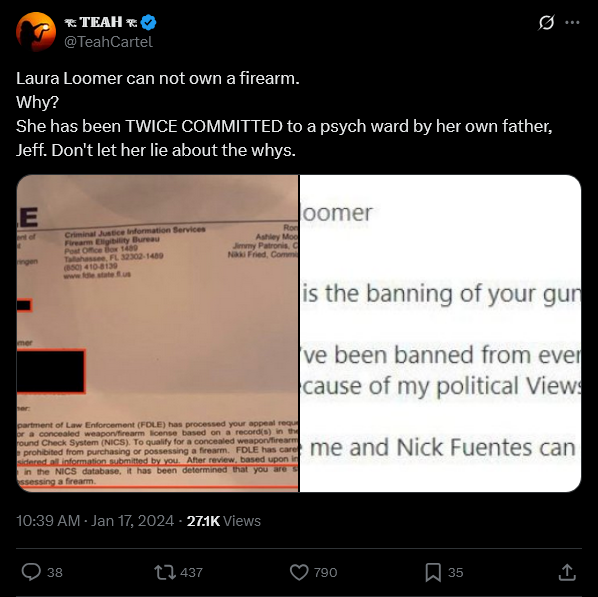The image size is (598, 597).
Task: Show the 437 reposts count
Action: coord(191,572)
